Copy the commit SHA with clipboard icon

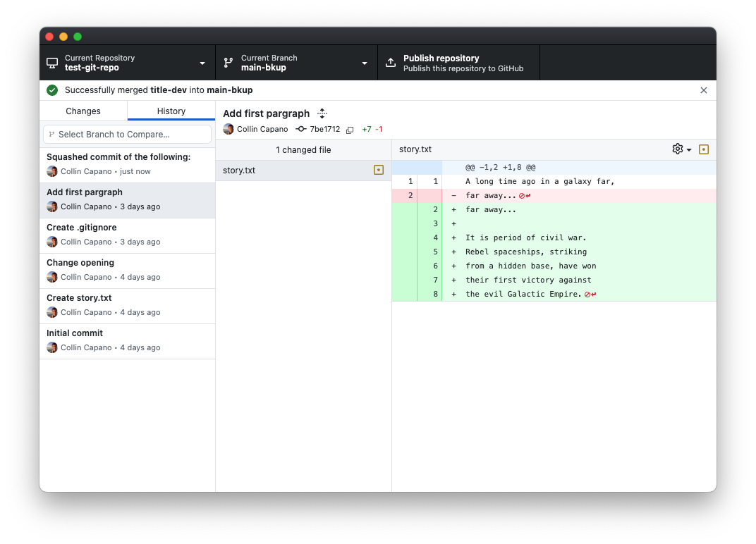click(350, 130)
